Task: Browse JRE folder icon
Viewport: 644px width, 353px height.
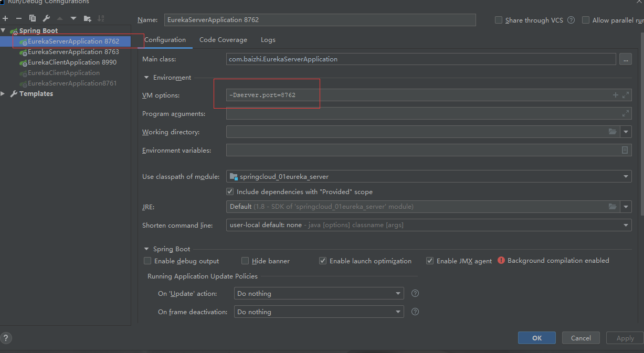Action: (x=613, y=207)
